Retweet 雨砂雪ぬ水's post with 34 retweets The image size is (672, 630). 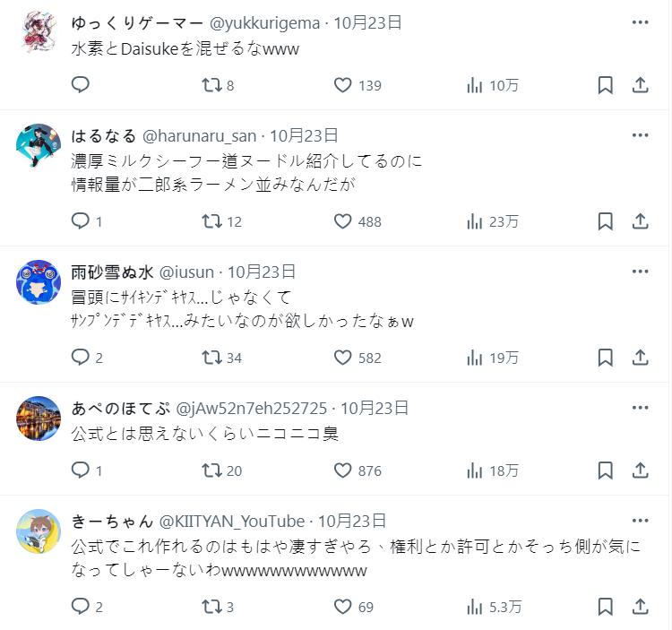[212, 358]
